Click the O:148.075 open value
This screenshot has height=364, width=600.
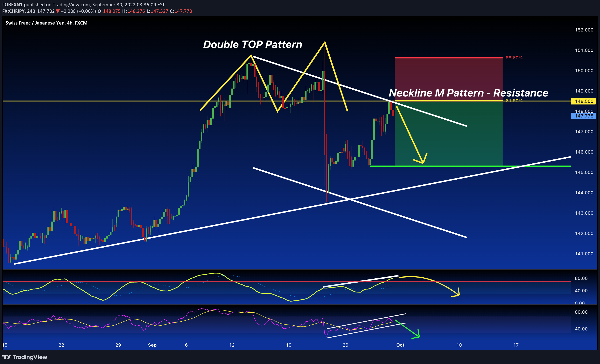pos(109,11)
